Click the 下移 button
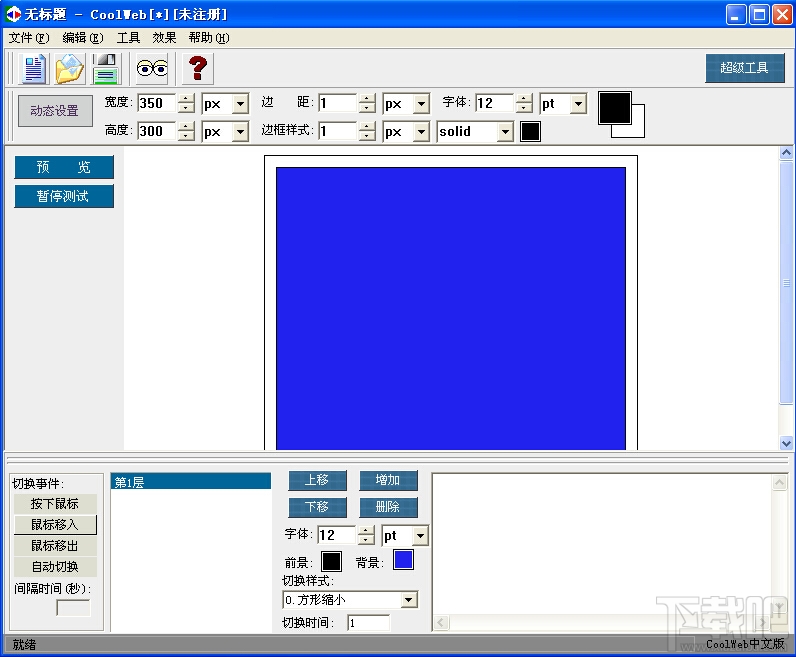This screenshot has width=796, height=657. 317,507
